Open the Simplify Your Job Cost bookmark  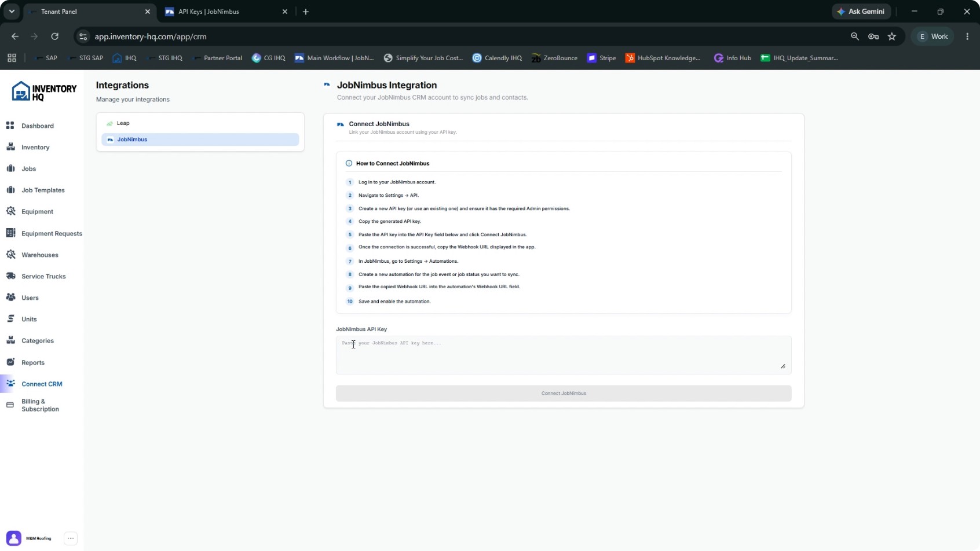click(423, 58)
